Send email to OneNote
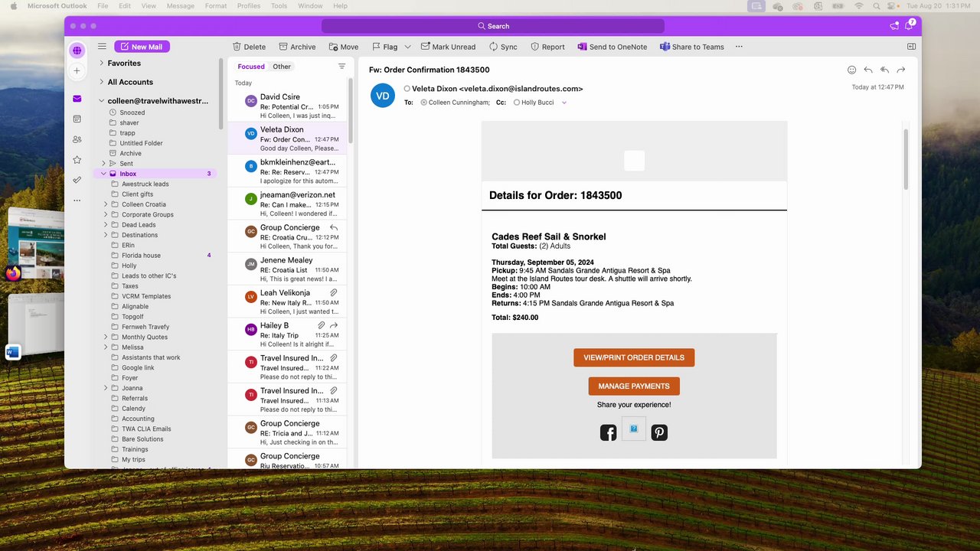The width and height of the screenshot is (980, 551). point(612,47)
